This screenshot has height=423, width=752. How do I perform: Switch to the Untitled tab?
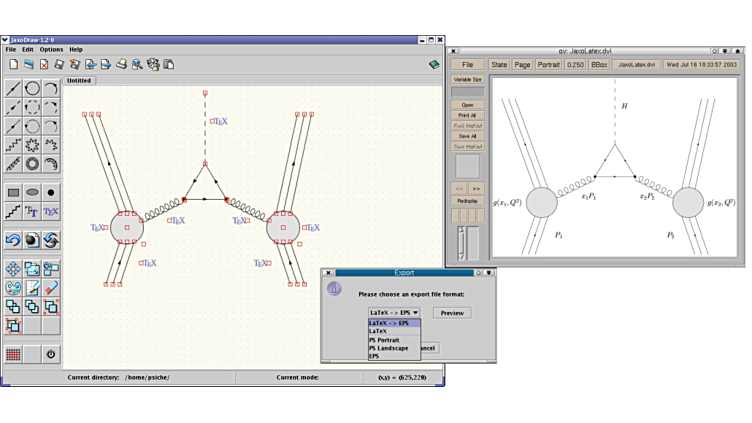pos(79,80)
